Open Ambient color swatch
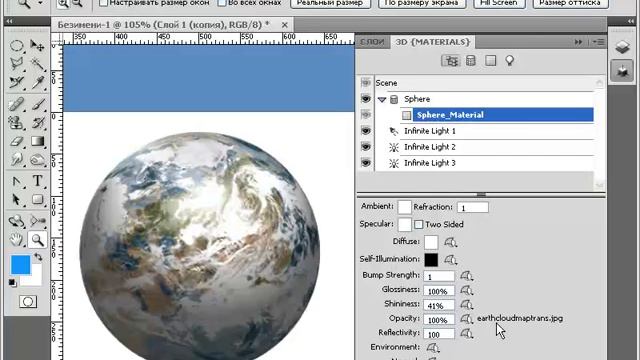 click(404, 207)
